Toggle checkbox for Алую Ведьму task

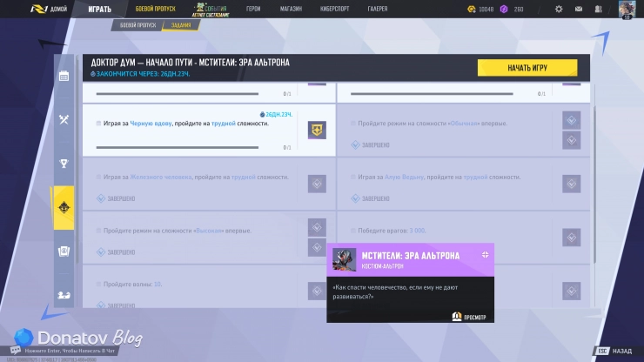352,178
